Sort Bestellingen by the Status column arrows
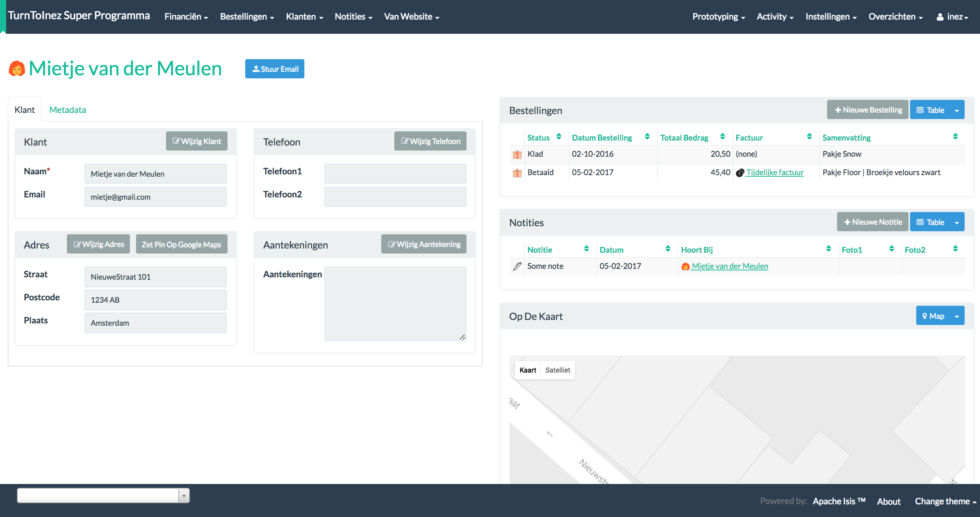 pos(559,137)
